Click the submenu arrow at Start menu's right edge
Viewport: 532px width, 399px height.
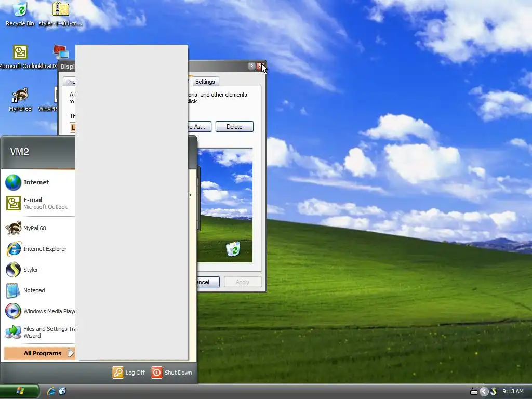point(191,195)
